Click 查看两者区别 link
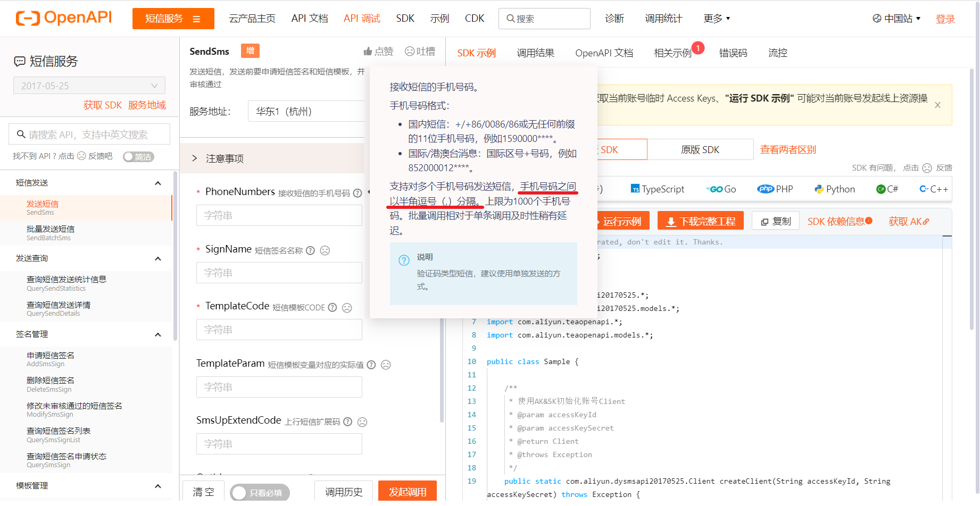 (x=788, y=150)
